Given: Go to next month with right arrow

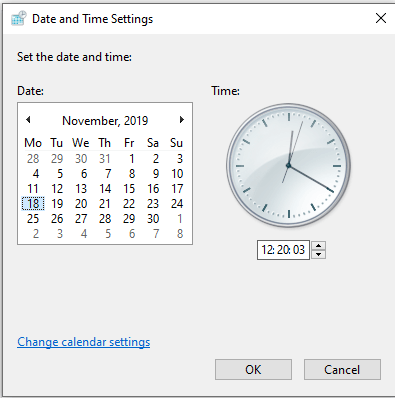Looking at the screenshot, I should pos(182,119).
